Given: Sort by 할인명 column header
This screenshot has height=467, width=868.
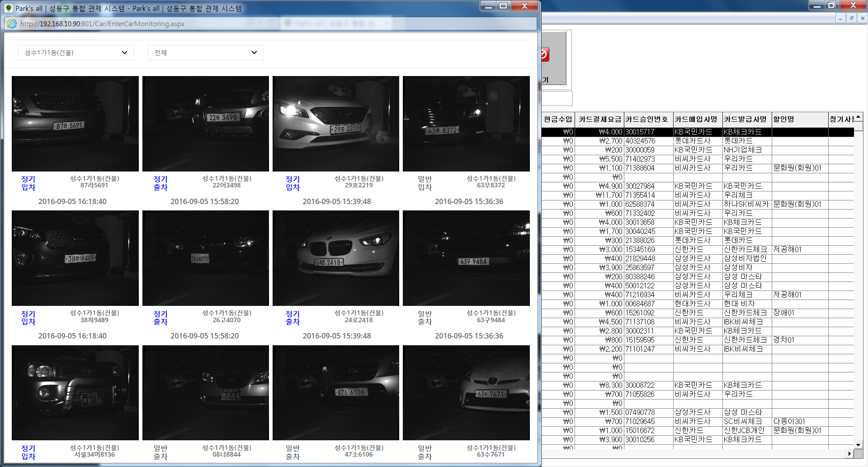Looking at the screenshot, I should click(800, 119).
